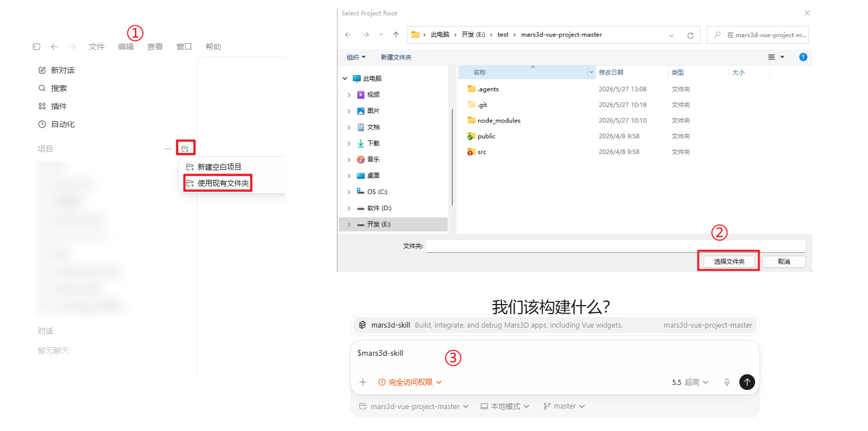The width and height of the screenshot is (868, 431).
Task: Select the src folder
Action: 481,152
